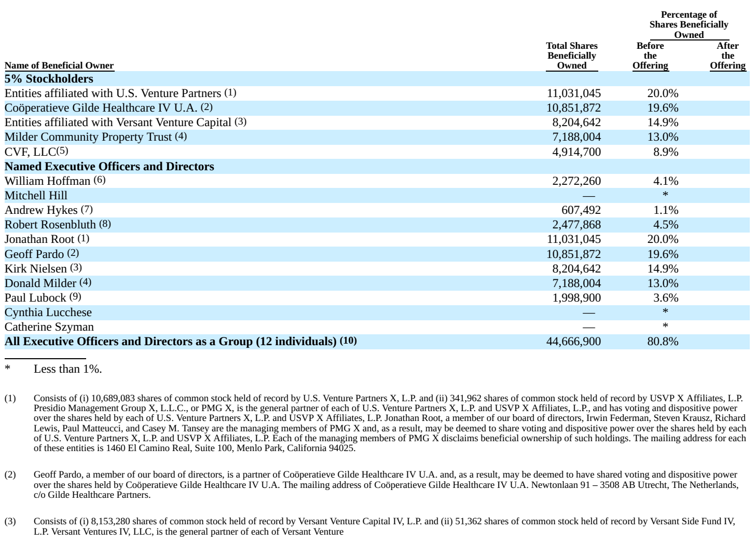The image size is (756, 544).
Task: Click "All Executive Officers and Directors as a Group" row label
Action: click(x=171, y=342)
